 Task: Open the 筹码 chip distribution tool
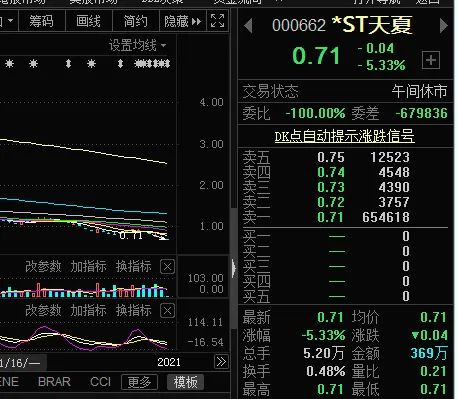pyautogui.click(x=41, y=21)
